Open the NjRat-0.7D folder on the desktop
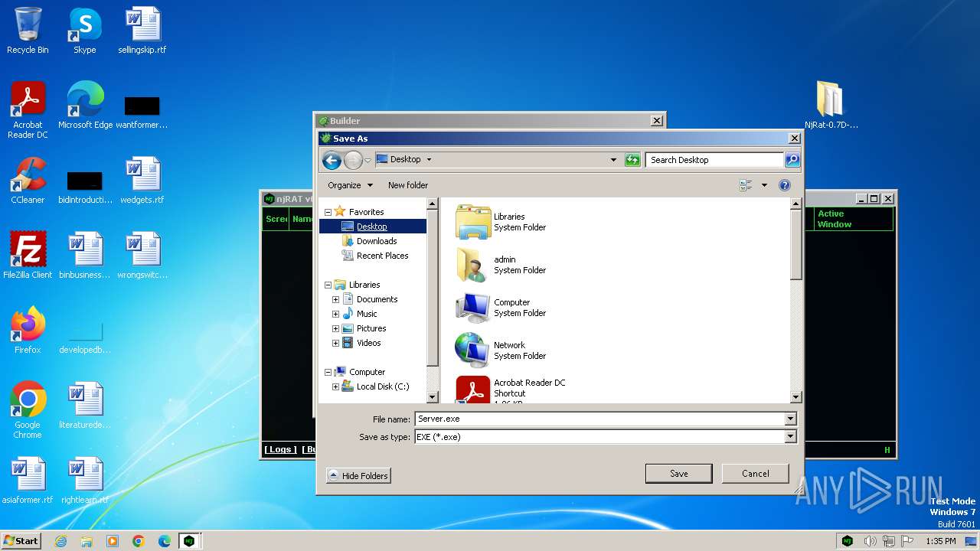The height and width of the screenshot is (551, 980). coord(831,106)
